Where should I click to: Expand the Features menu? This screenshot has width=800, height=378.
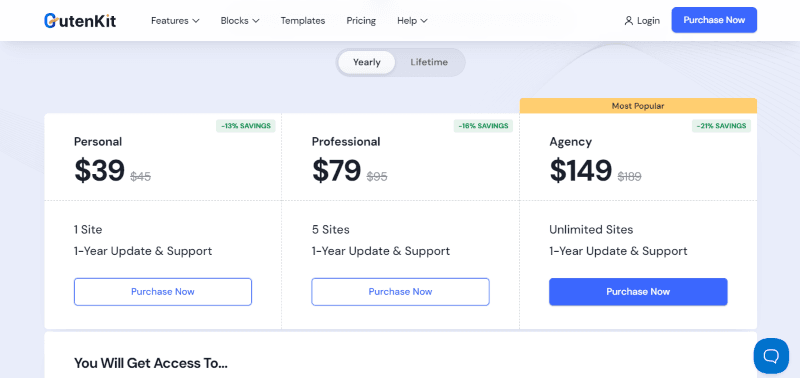click(x=175, y=21)
